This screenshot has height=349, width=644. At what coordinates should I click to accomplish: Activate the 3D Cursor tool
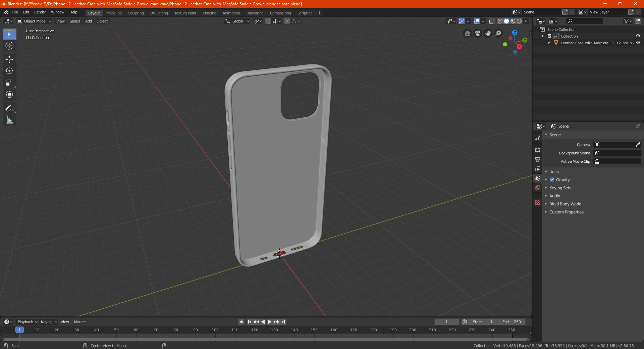click(x=9, y=46)
